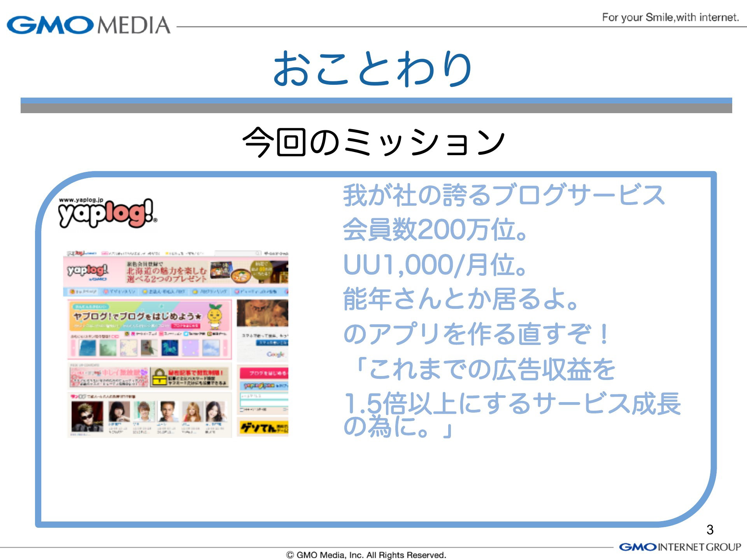This screenshot has width=747, height=560.
Task: Click the yaplog! logo with www.yaplog.jp
Action: tap(108, 212)
